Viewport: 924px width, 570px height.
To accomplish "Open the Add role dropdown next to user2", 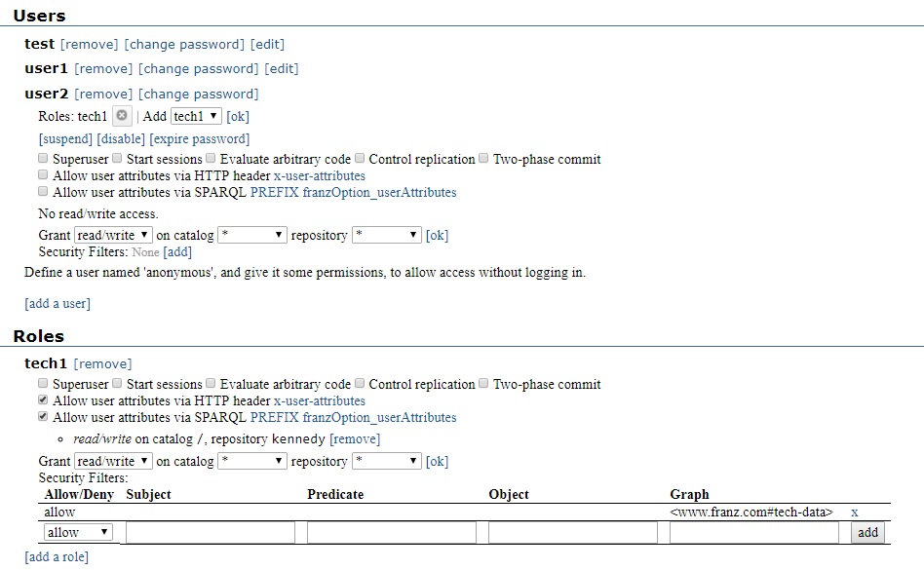I will (x=194, y=115).
